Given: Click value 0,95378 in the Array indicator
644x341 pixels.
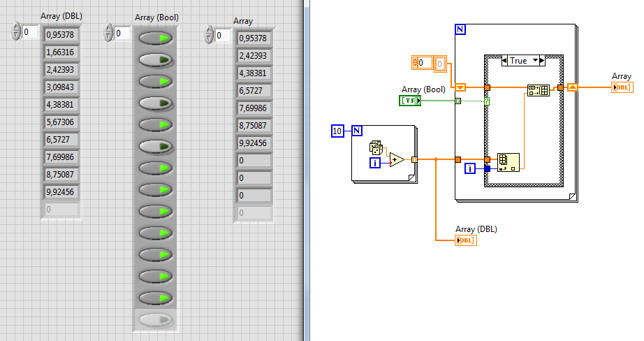Looking at the screenshot, I should [254, 38].
